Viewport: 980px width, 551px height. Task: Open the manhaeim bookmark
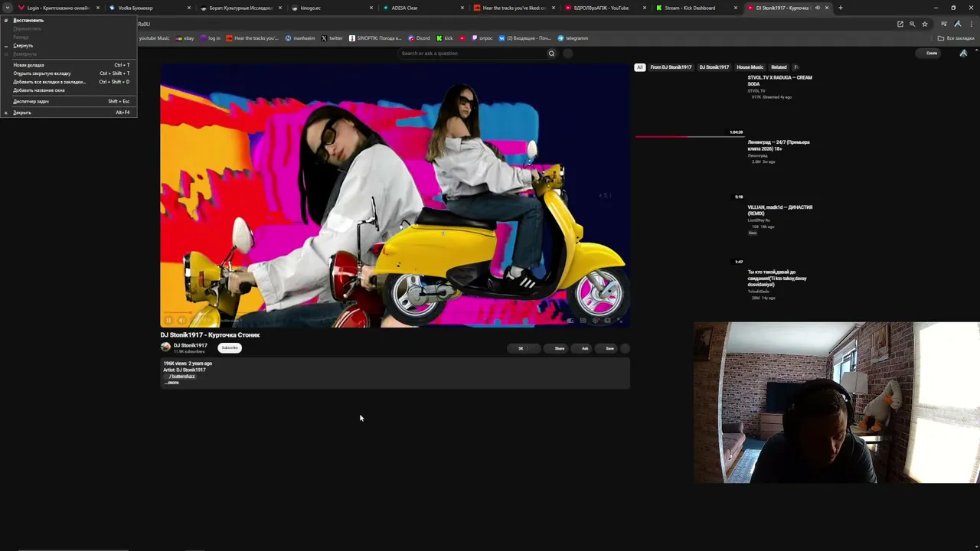point(300,38)
